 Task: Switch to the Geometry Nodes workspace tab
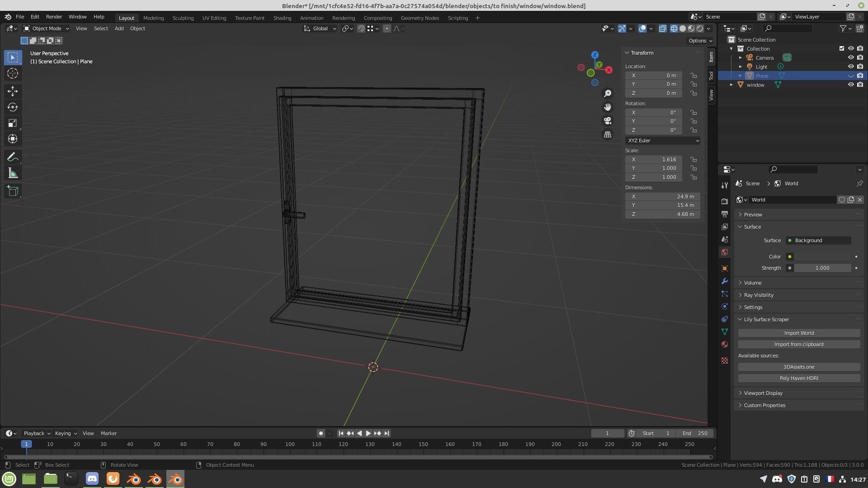[420, 18]
